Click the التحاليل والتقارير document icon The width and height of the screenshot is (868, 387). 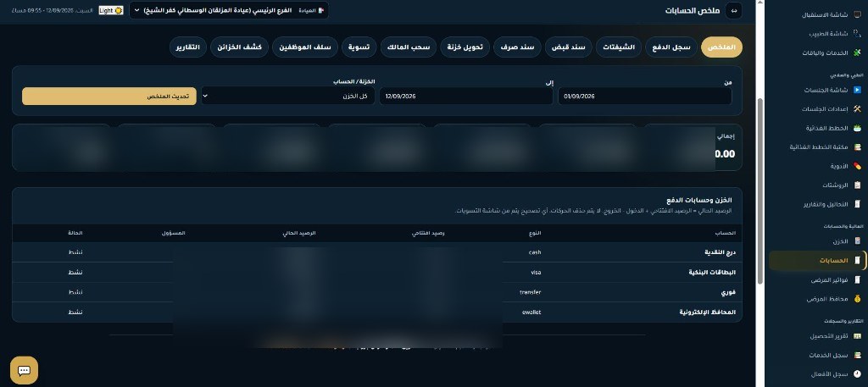[x=857, y=204]
